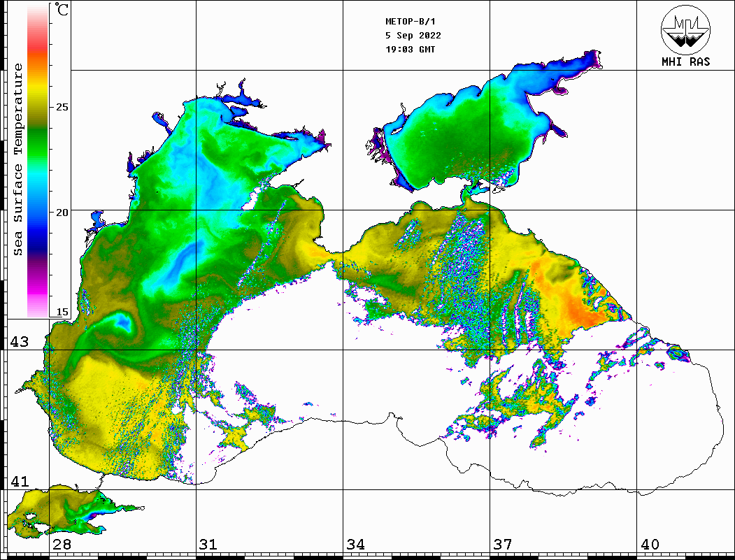Click the '20' value on the color scale
Image resolution: width=735 pixels, height=560 pixels.
[x=62, y=213]
